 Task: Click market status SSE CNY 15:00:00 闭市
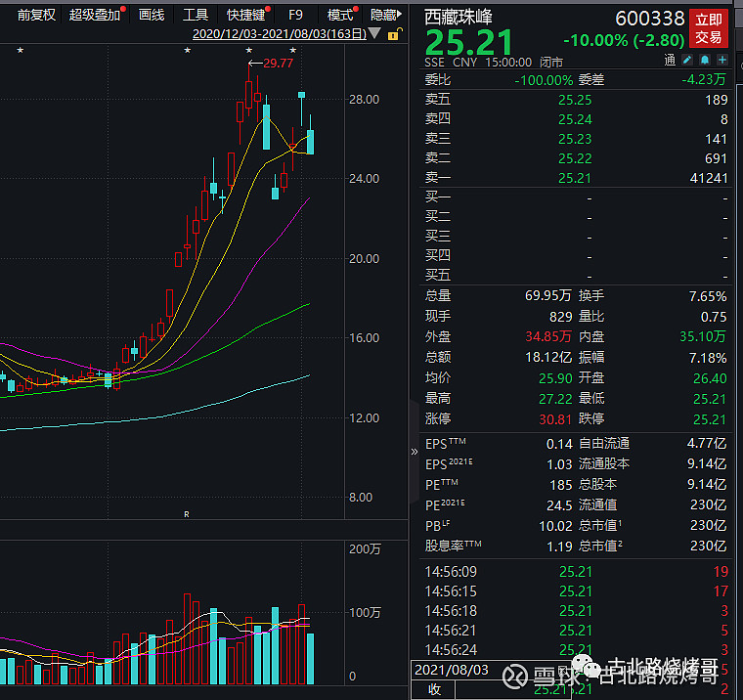[x=494, y=63]
